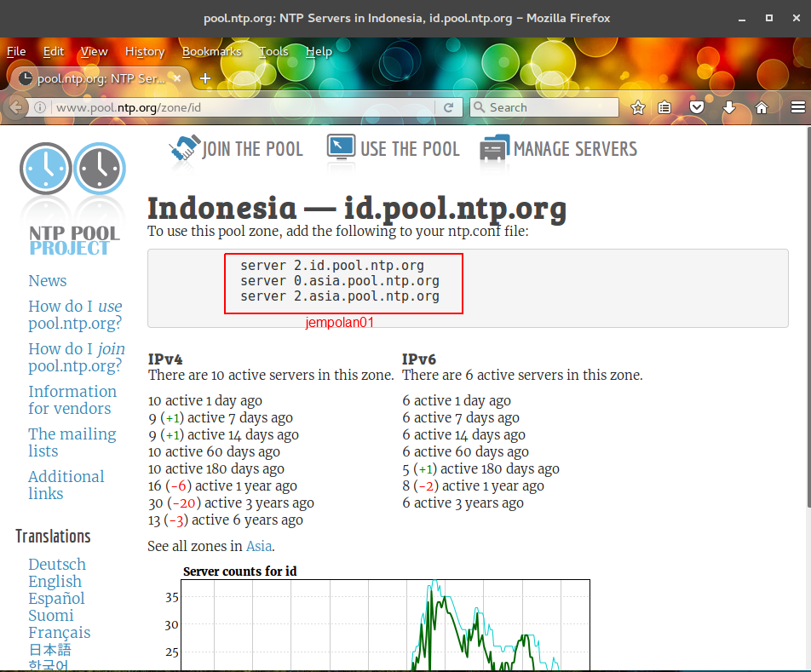Open the View menu

point(94,52)
